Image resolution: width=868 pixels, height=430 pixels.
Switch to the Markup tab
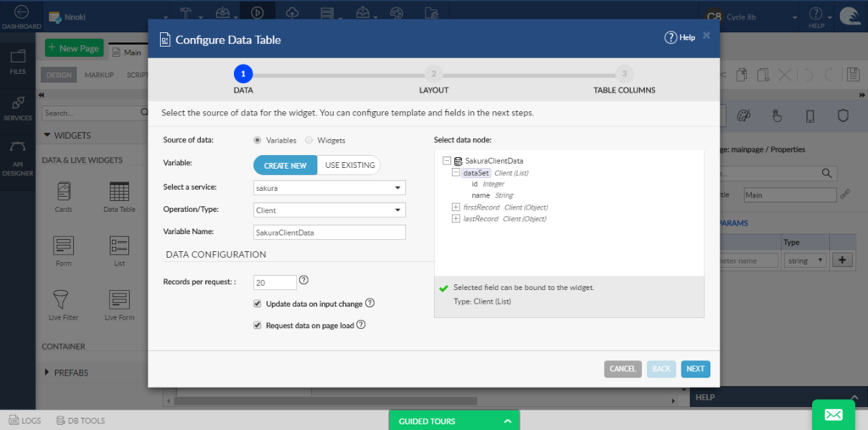pyautogui.click(x=99, y=75)
